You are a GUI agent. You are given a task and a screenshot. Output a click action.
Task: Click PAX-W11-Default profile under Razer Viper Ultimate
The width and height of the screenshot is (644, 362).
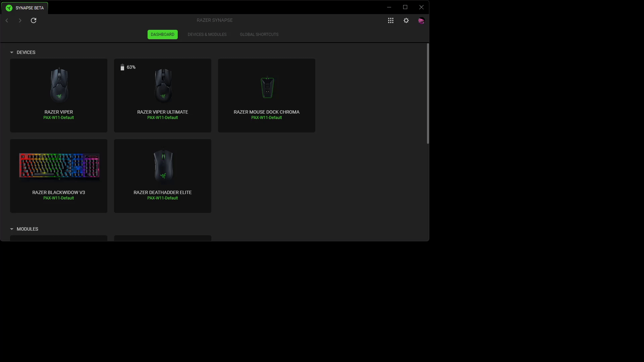(162, 118)
